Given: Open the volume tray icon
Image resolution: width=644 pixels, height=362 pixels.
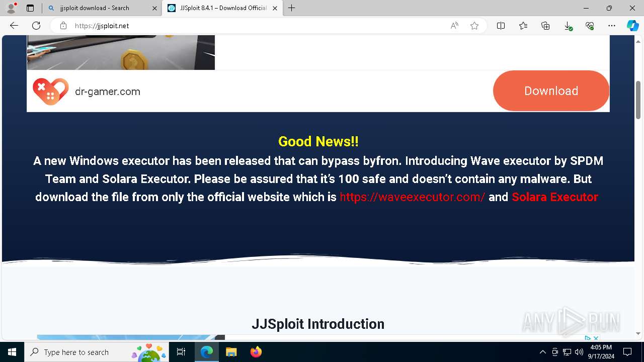Looking at the screenshot, I should pyautogui.click(x=579, y=352).
